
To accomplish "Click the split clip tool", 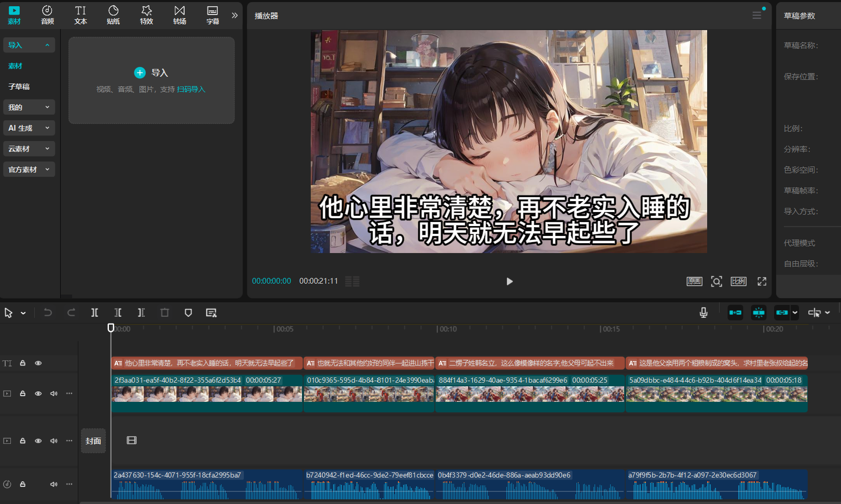I will tap(94, 312).
